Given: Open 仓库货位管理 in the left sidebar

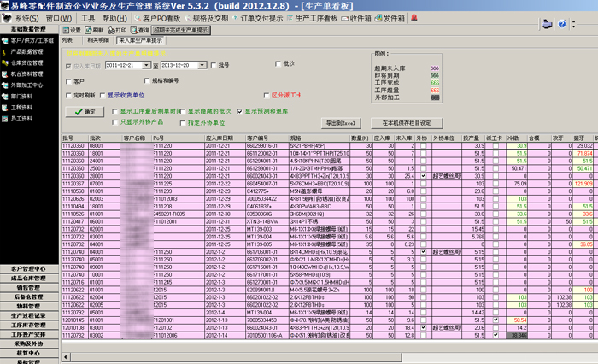Looking at the screenshot, I should (26, 63).
